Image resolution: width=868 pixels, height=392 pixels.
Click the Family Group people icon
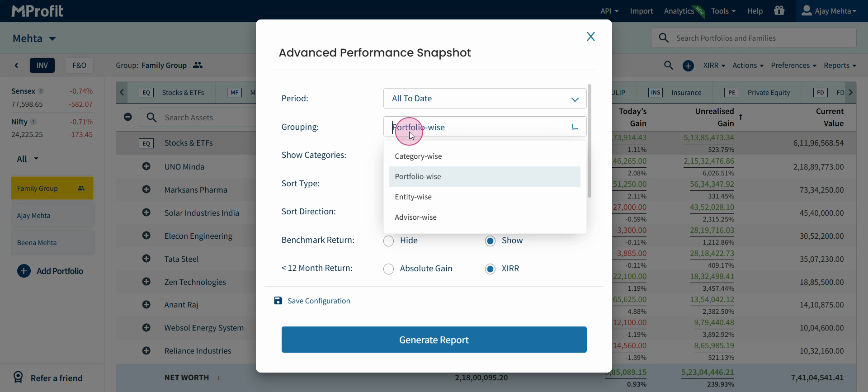coord(198,65)
